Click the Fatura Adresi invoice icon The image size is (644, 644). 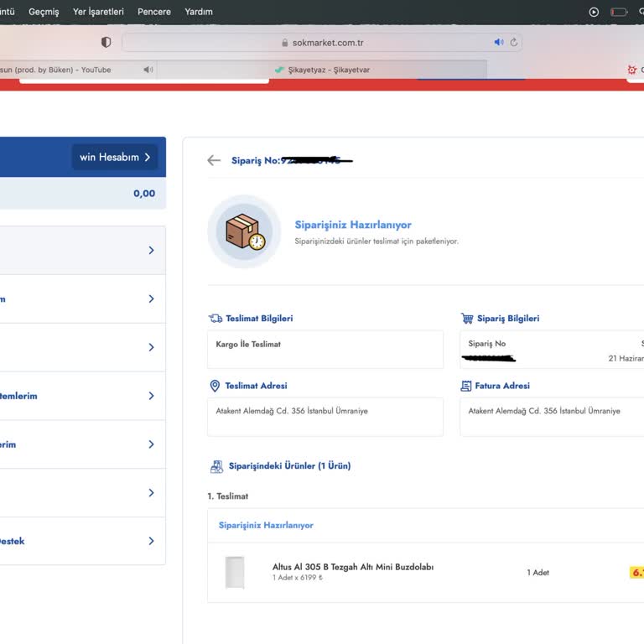tap(466, 386)
